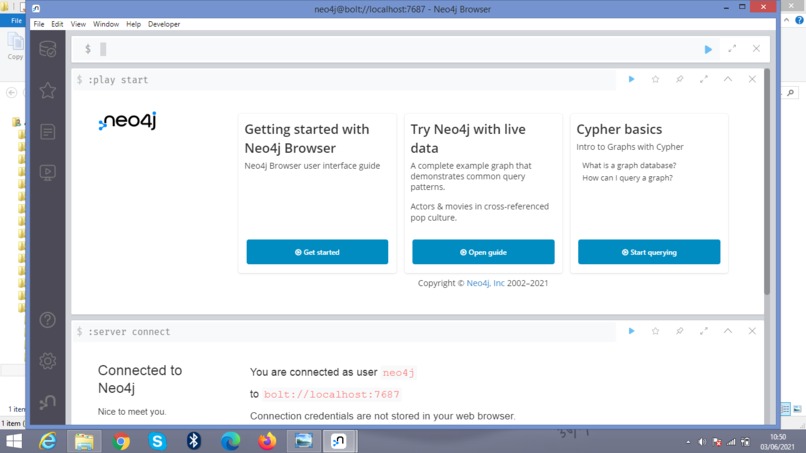Viewport: 806px width, 453px height.
Task: Open the Favorites star sidebar panel
Action: [x=47, y=90]
